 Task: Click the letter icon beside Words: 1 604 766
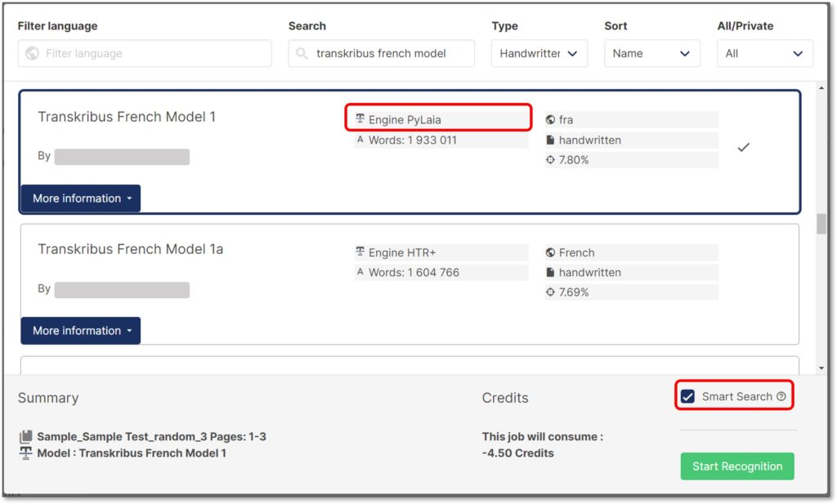pos(360,272)
